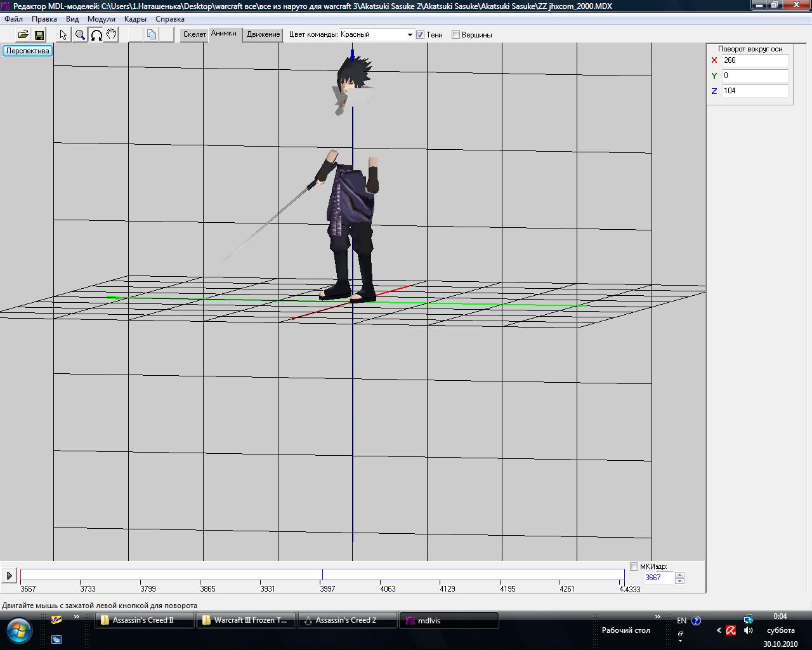812x650 pixels.
Task: Open the team color dropdown
Action: [x=410, y=35]
